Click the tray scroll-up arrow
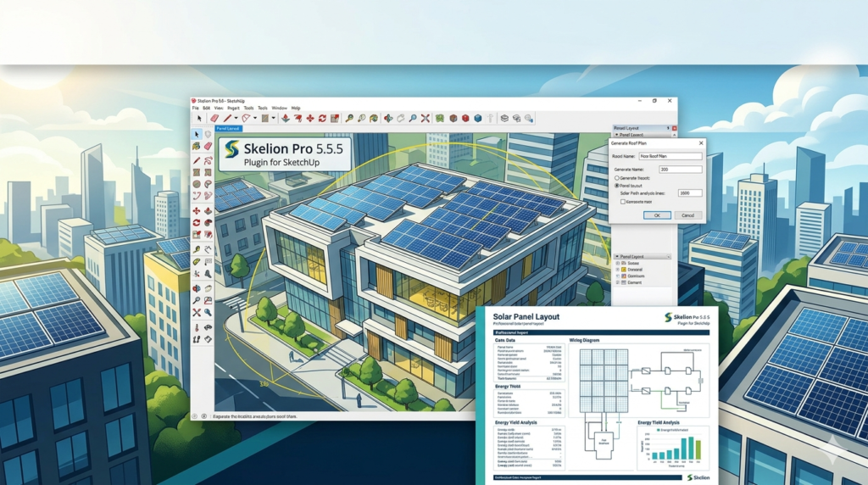868x485 pixels. click(x=674, y=135)
